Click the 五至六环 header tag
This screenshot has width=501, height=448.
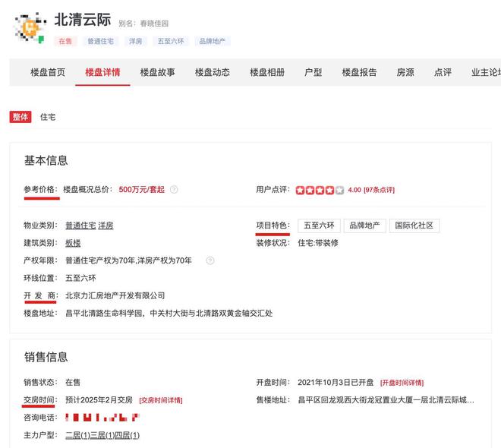point(171,41)
